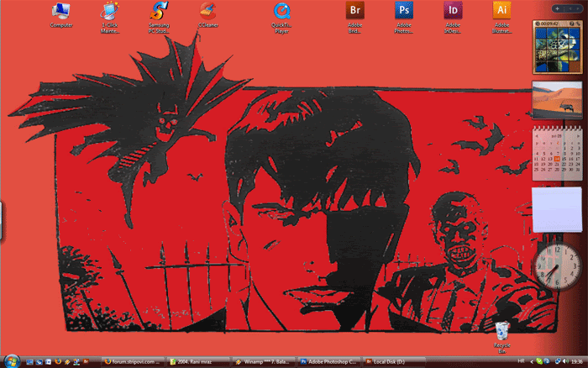Switch to the Winamp taskbar button

point(264,361)
